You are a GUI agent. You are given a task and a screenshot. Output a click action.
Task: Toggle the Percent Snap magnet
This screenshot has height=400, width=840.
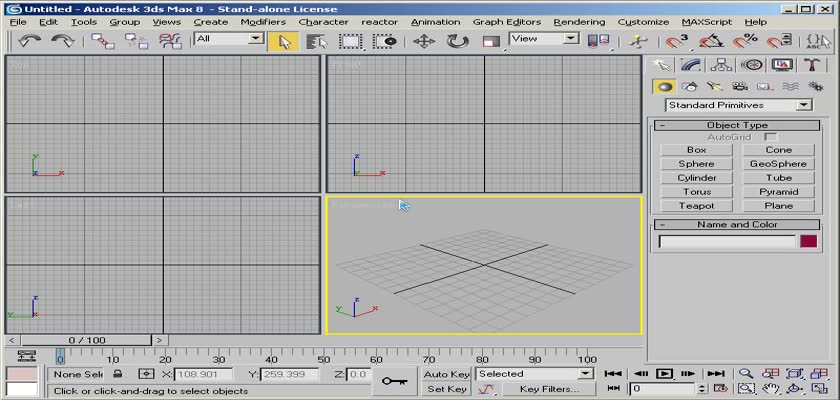(745, 41)
